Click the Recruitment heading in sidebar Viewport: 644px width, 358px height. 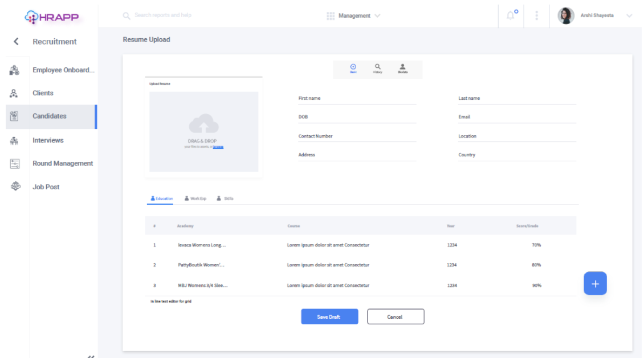(55, 42)
